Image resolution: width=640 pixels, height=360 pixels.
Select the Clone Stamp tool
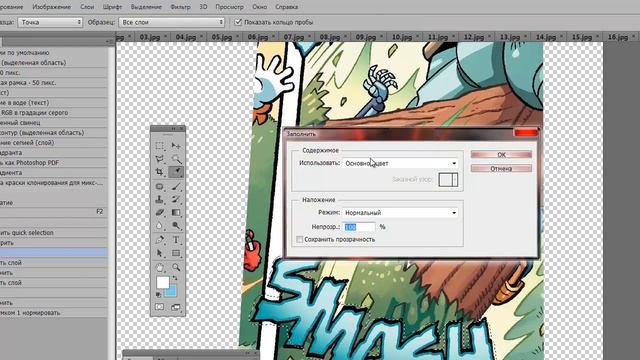(160, 200)
